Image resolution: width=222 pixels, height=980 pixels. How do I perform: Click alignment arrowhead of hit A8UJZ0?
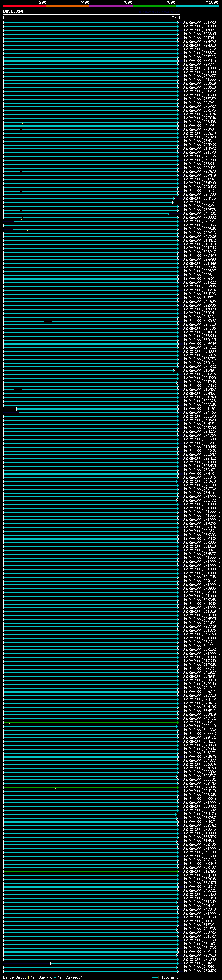point(176,814)
